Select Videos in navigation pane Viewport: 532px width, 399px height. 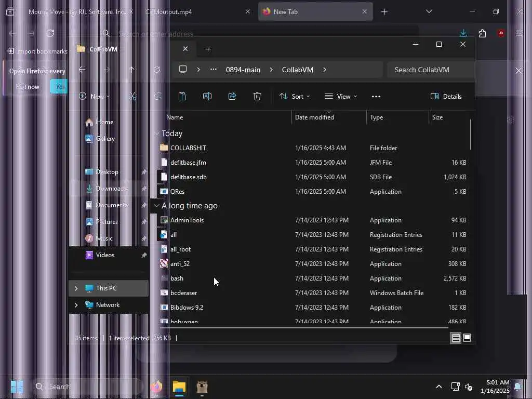point(109,255)
